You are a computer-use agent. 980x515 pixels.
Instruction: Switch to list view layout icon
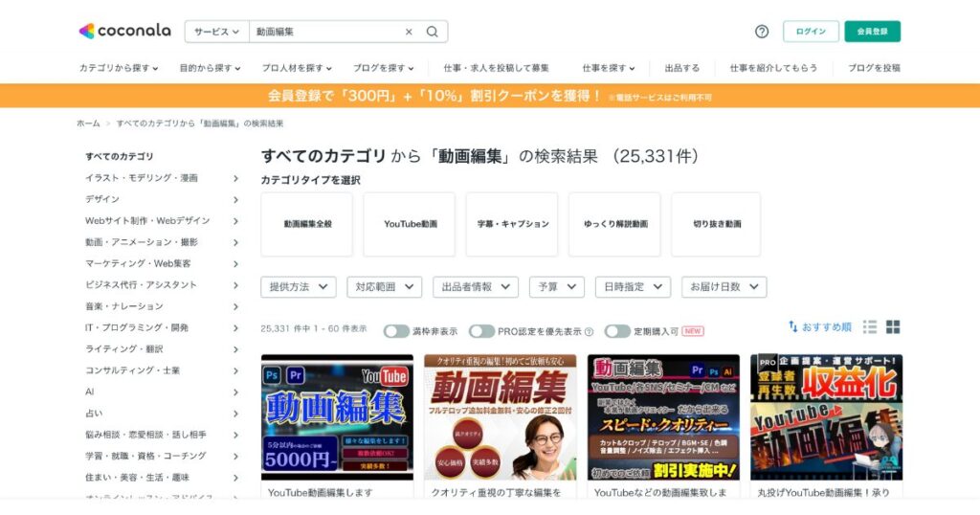[869, 326]
